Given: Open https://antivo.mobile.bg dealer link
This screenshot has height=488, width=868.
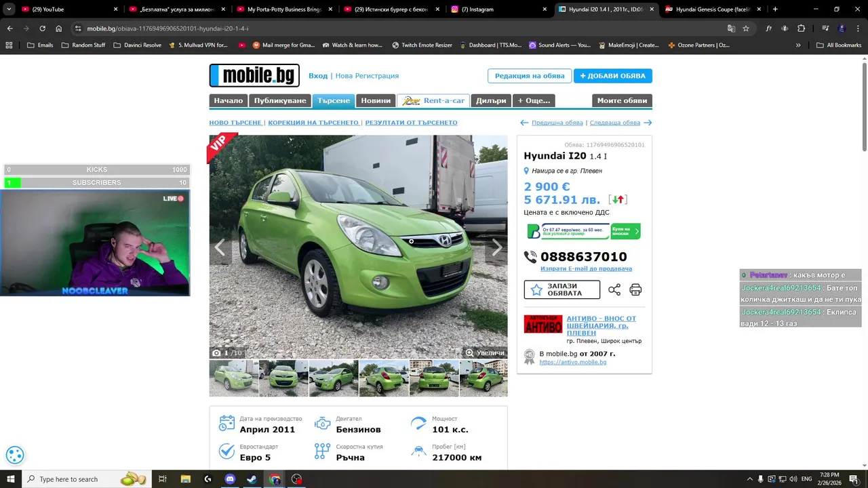Looking at the screenshot, I should coord(573,362).
